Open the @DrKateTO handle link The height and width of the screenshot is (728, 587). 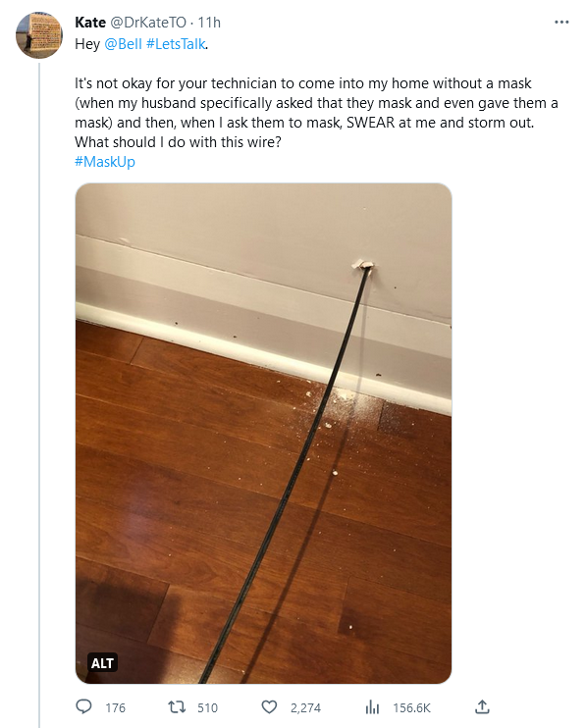[148, 23]
